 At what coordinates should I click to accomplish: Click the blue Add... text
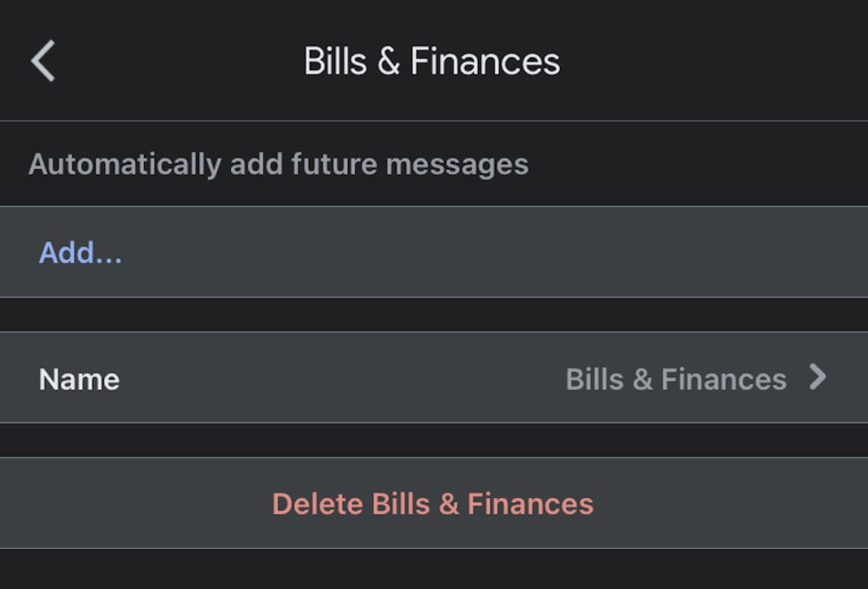[x=81, y=252]
